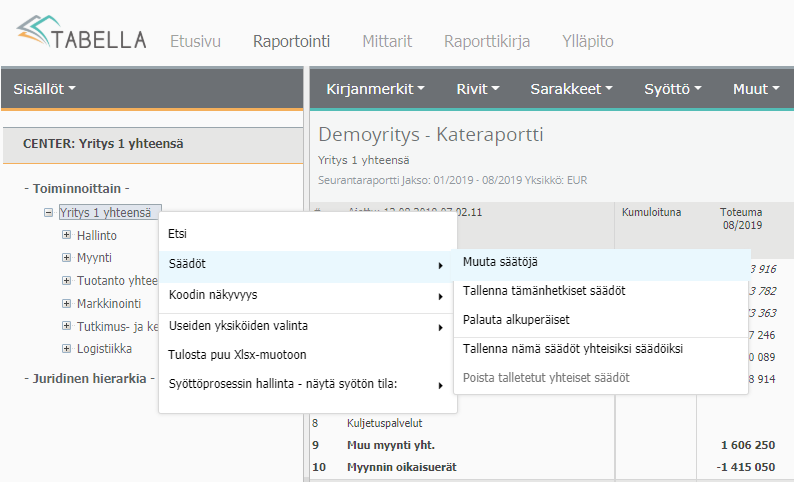
Task: Expand the Hallinto tree node
Action: tap(67, 236)
